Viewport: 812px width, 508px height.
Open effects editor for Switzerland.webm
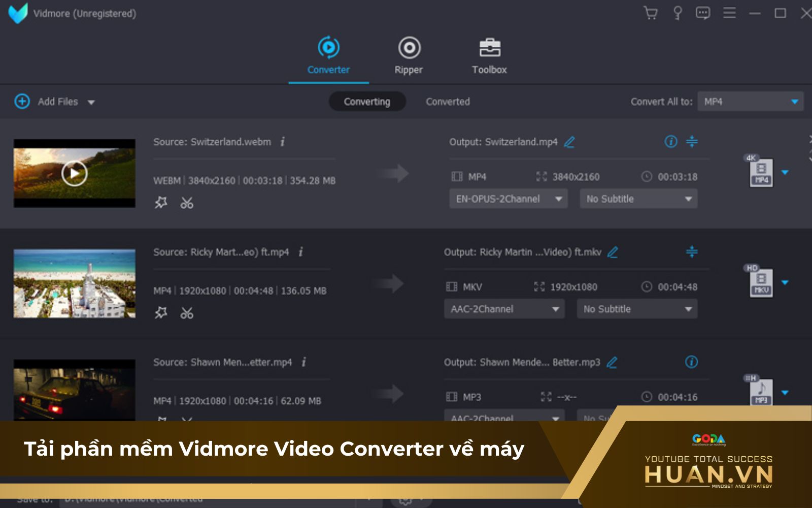tap(161, 203)
